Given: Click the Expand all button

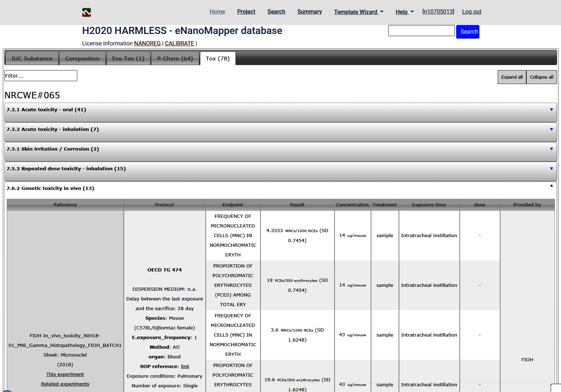Looking at the screenshot, I should tap(512, 77).
